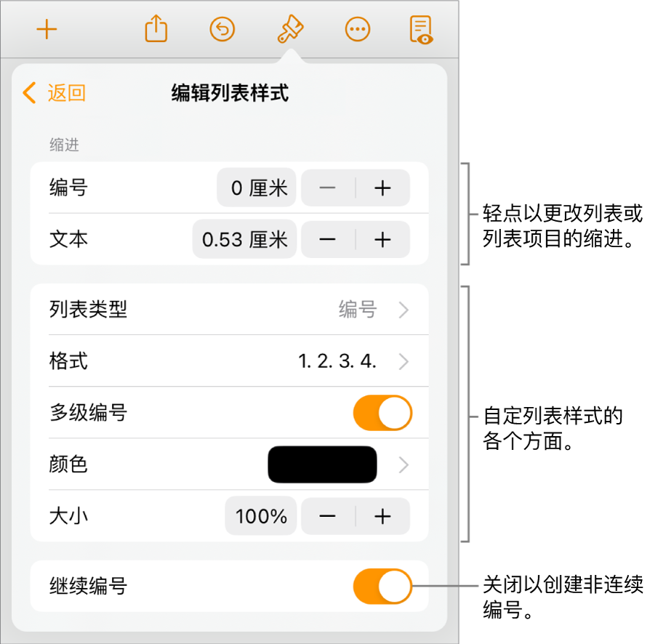The image size is (650, 644).
Task: Open the More ellipsis menu icon
Action: pyautogui.click(x=357, y=29)
